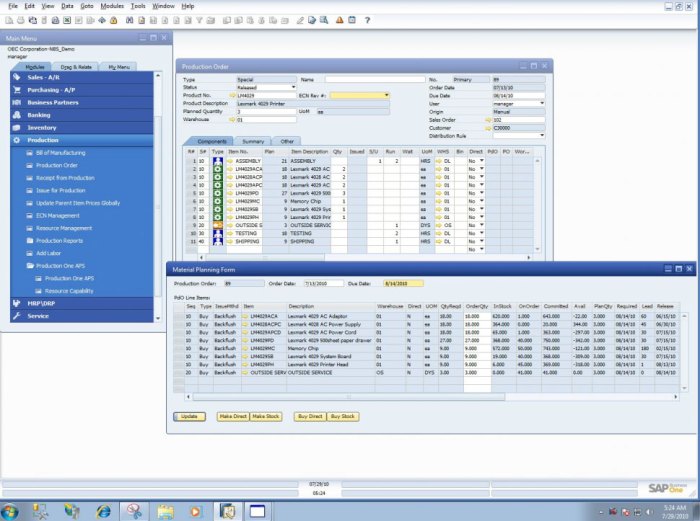Viewport: 700px width, 521px height.
Task: Open the Banking module
Action: point(82,115)
